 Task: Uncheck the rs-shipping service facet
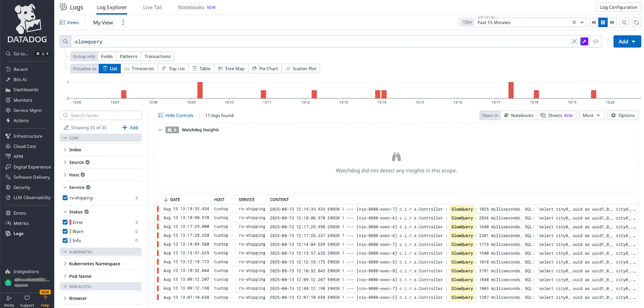click(x=65, y=198)
